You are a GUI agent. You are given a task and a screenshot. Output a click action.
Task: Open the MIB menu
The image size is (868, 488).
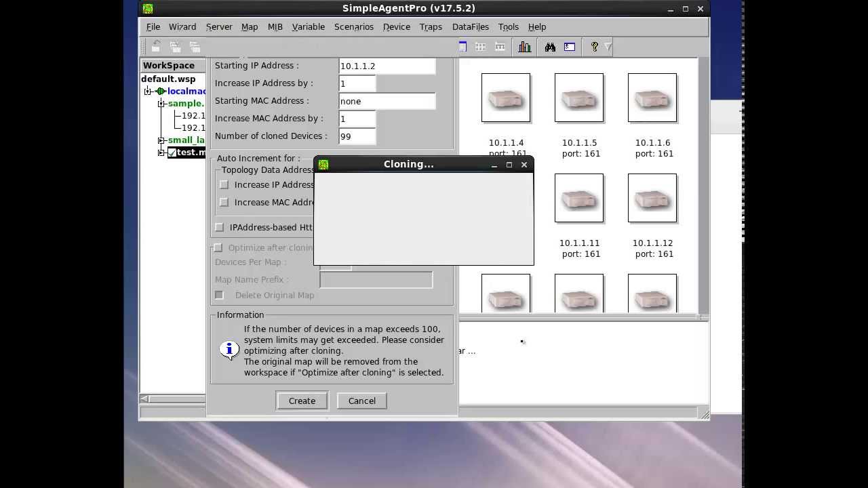pos(275,27)
